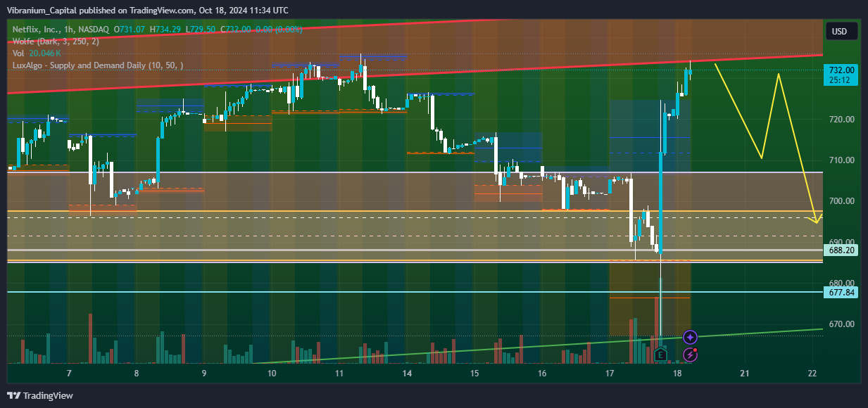Click date label 8 on time axis
This screenshot has width=868, height=408.
[136, 374]
